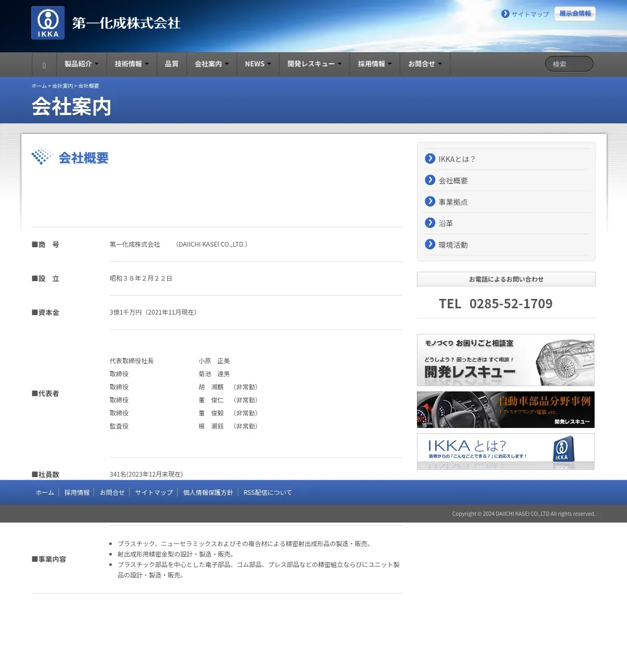The height and width of the screenshot is (672, 627).
Task: Click footer ホーム link
Action: click(45, 492)
